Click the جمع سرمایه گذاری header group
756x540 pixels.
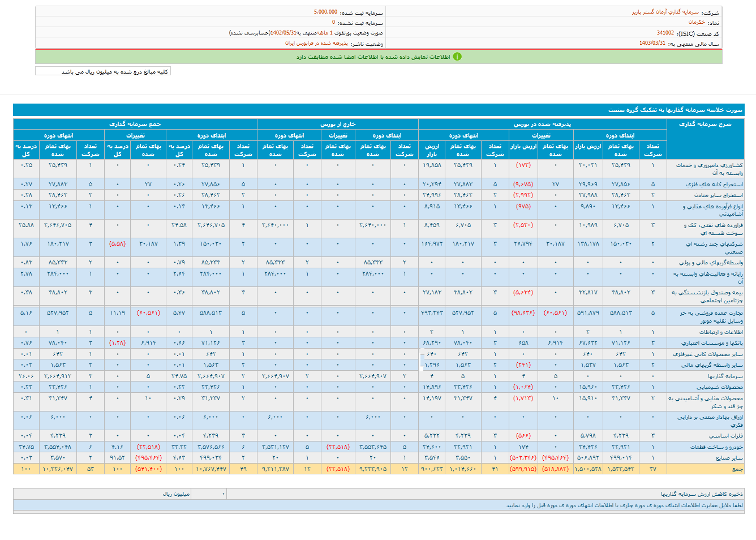tap(135, 124)
